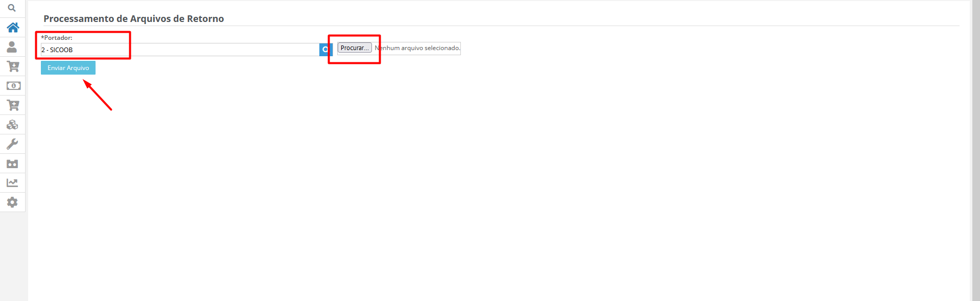This screenshot has width=980, height=301.
Task: Open the shopping cart with arrow icon
Action: [x=13, y=66]
